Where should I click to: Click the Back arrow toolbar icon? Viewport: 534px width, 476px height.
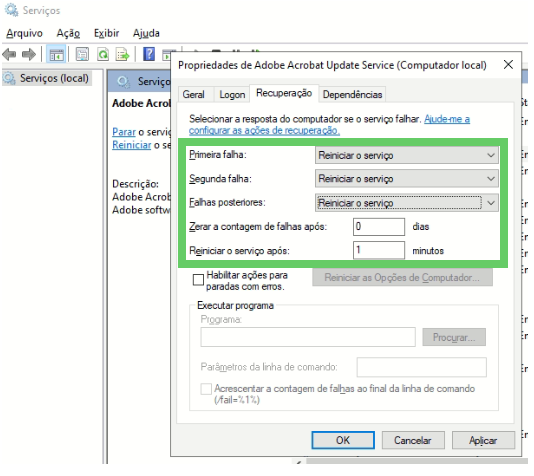coord(9,54)
